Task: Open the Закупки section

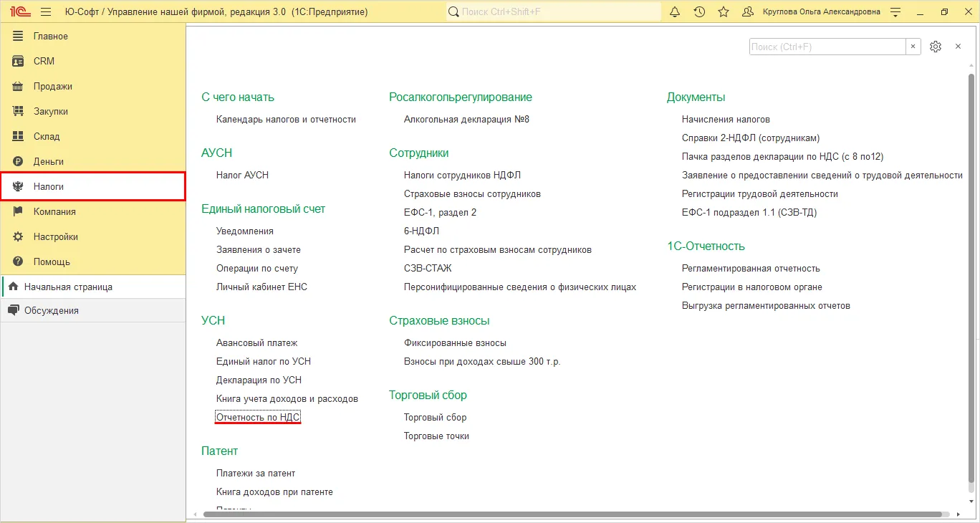Action: (93, 111)
